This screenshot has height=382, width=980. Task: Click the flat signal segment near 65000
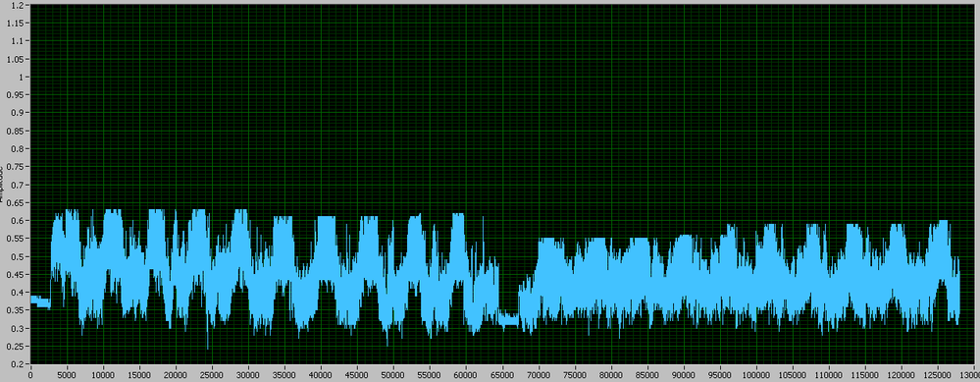click(508, 319)
